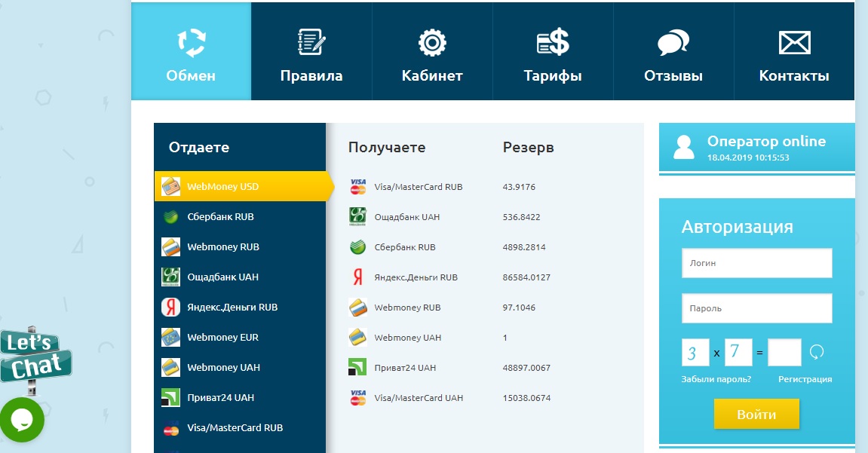Click the Пароль input field

click(x=756, y=308)
